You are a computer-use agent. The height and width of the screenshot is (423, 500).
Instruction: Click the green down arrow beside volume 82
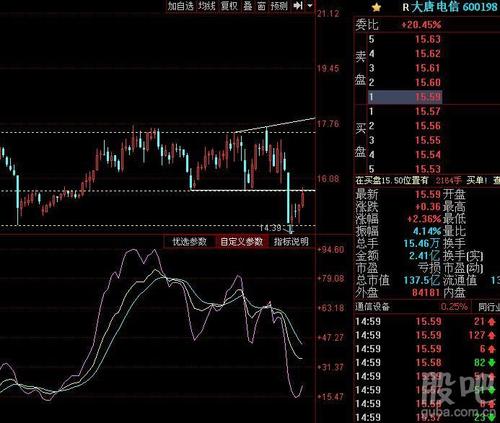[x=492, y=363]
